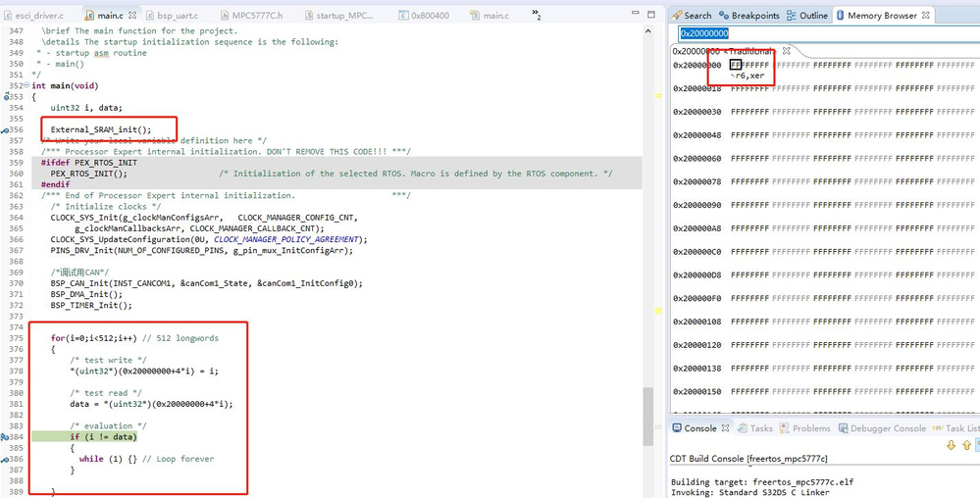The width and height of the screenshot is (980, 498).
Task: Click BSP_TIMER_Init(); on line 372
Action: (92, 306)
